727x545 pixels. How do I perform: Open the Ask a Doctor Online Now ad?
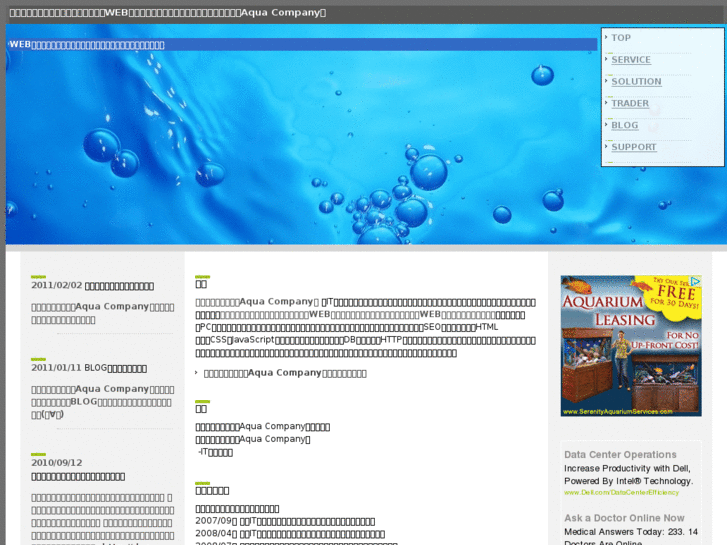click(624, 518)
